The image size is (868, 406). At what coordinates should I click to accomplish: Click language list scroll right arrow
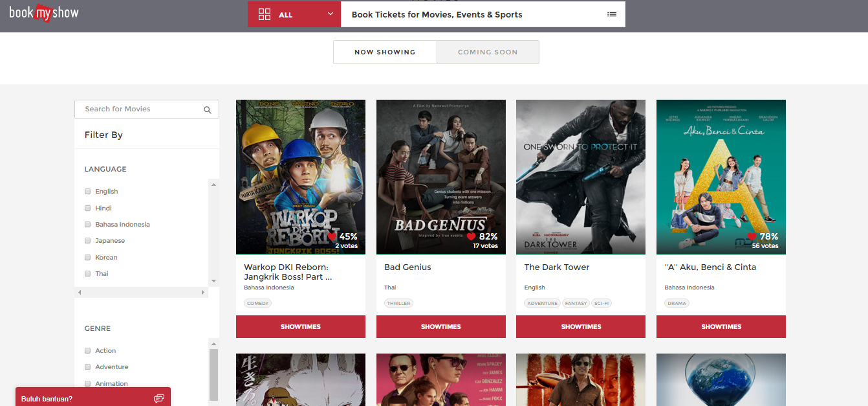pos(203,293)
